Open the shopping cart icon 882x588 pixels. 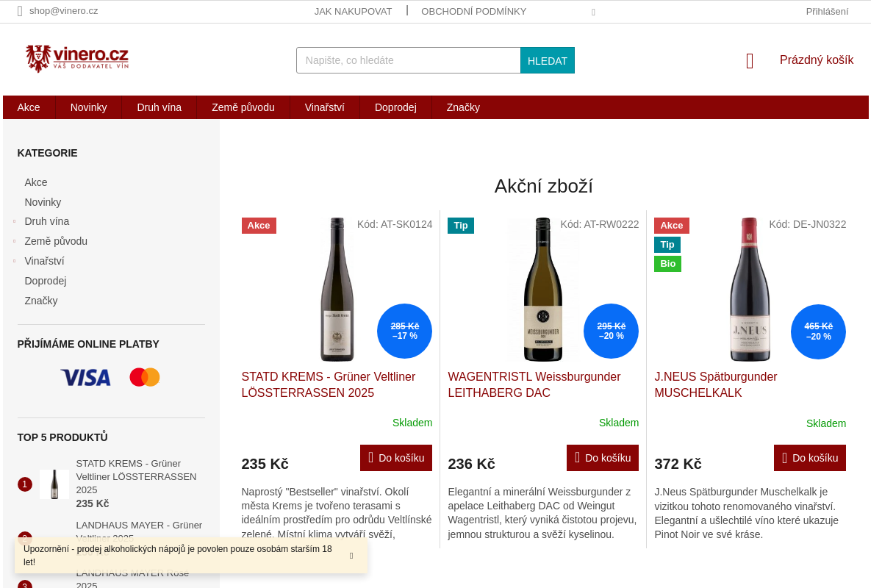[x=750, y=61]
